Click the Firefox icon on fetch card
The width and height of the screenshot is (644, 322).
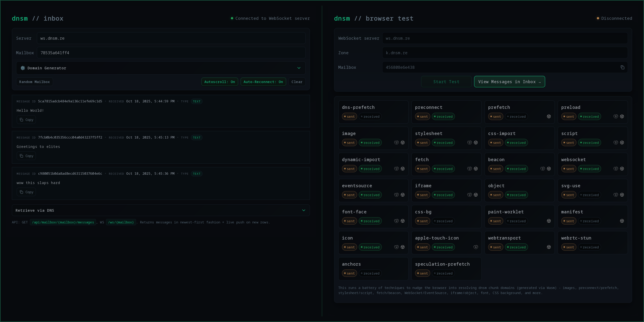pyautogui.click(x=470, y=169)
